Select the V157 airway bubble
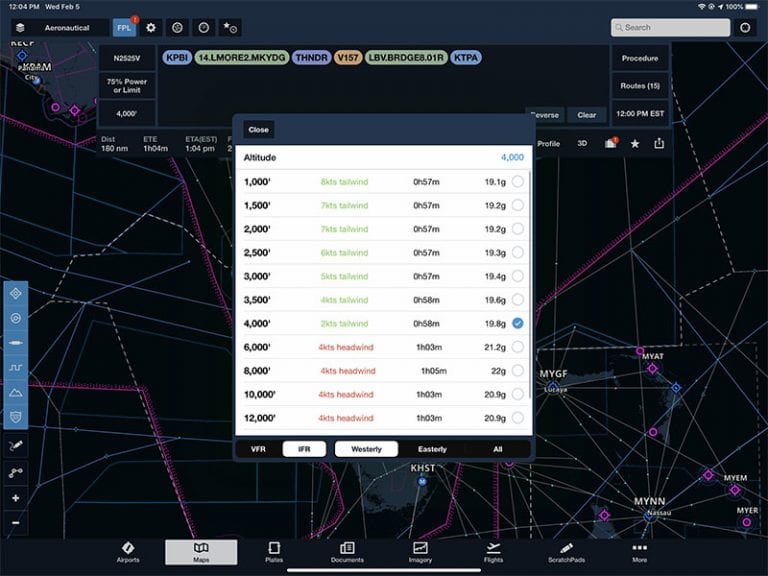Viewport: 768px width, 576px height. [348, 58]
